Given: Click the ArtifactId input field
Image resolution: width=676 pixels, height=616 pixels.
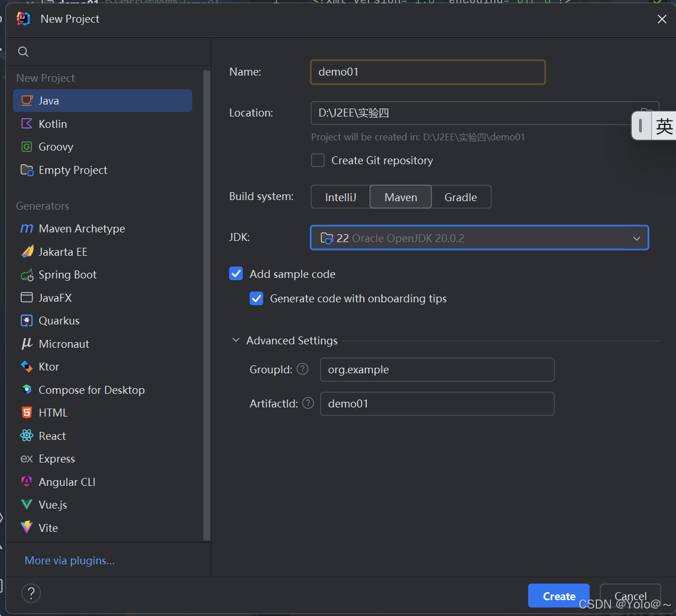Looking at the screenshot, I should click(437, 403).
